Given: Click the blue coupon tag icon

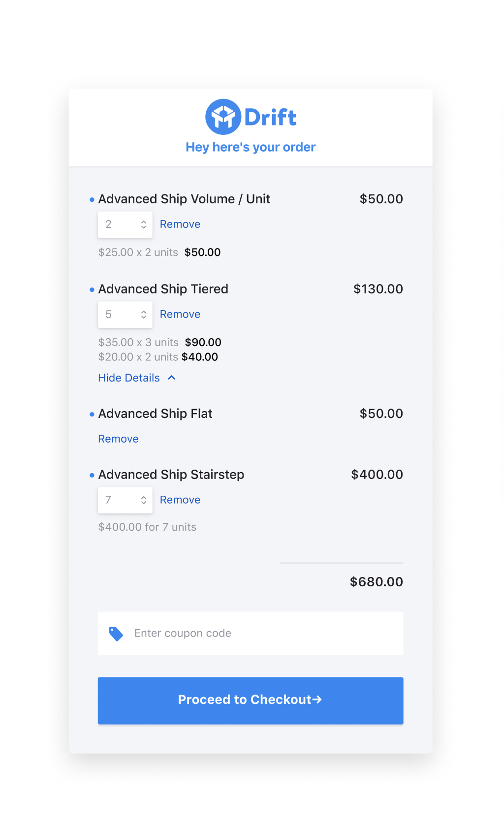Looking at the screenshot, I should click(116, 634).
